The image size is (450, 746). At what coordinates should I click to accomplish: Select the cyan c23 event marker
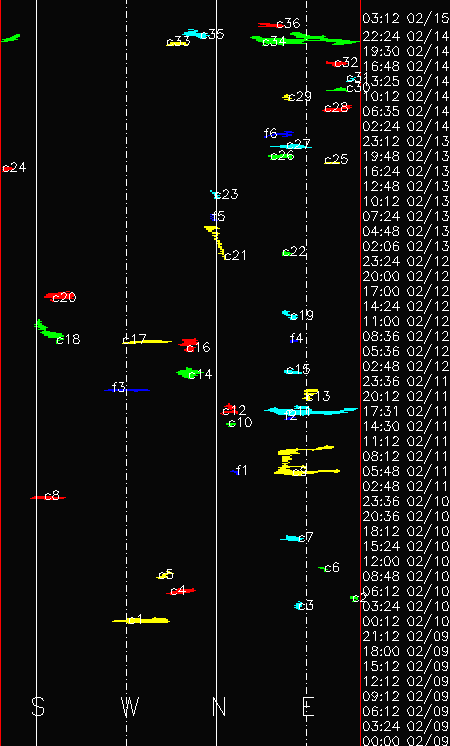pyautogui.click(x=215, y=194)
